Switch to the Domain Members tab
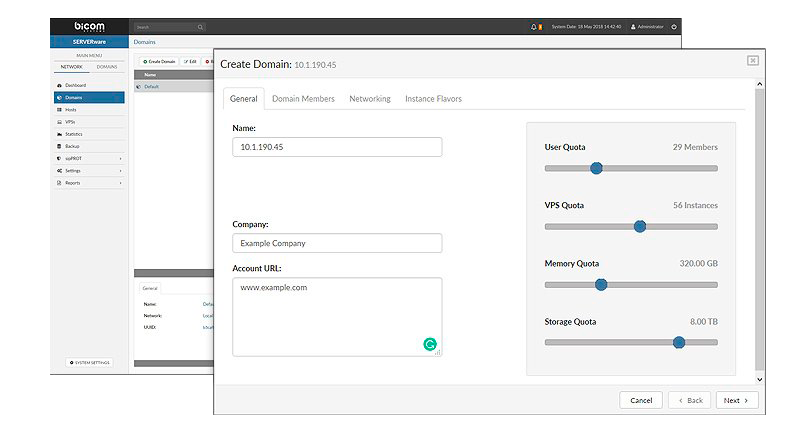This screenshot has width=800, height=435. [303, 99]
